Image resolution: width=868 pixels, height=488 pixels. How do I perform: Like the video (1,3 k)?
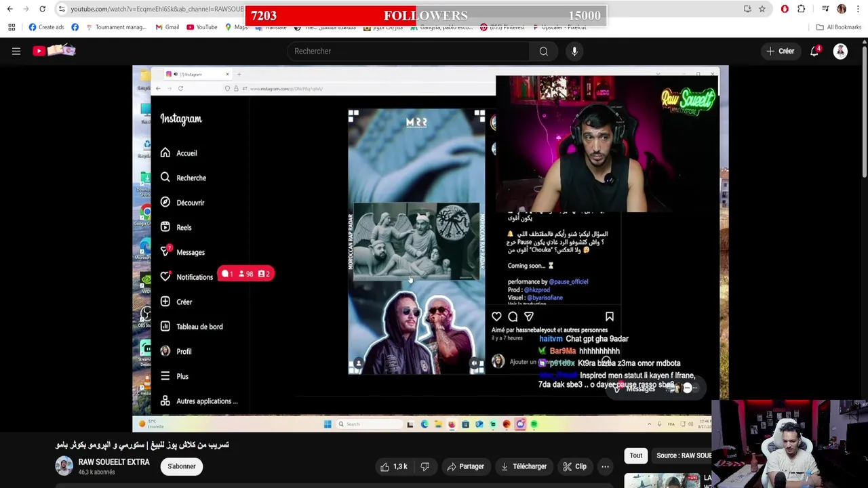[393, 466]
